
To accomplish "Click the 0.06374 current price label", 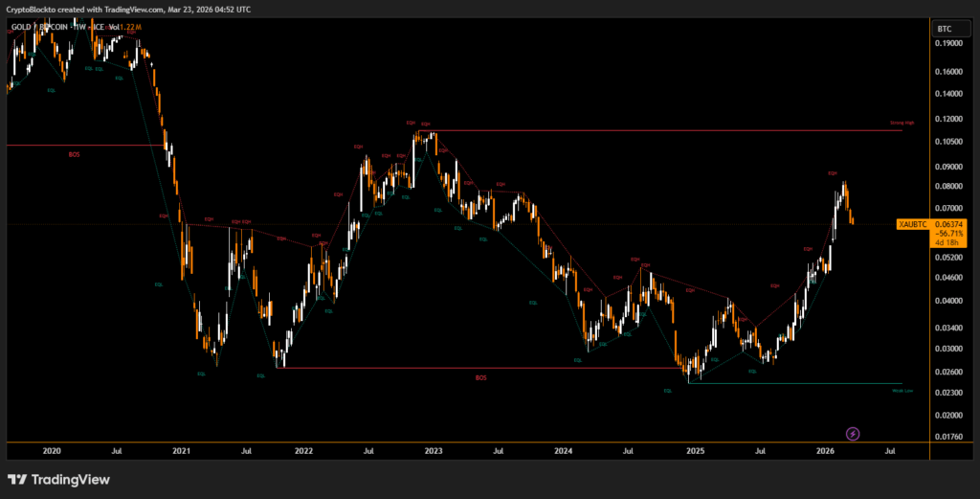I will (948, 224).
